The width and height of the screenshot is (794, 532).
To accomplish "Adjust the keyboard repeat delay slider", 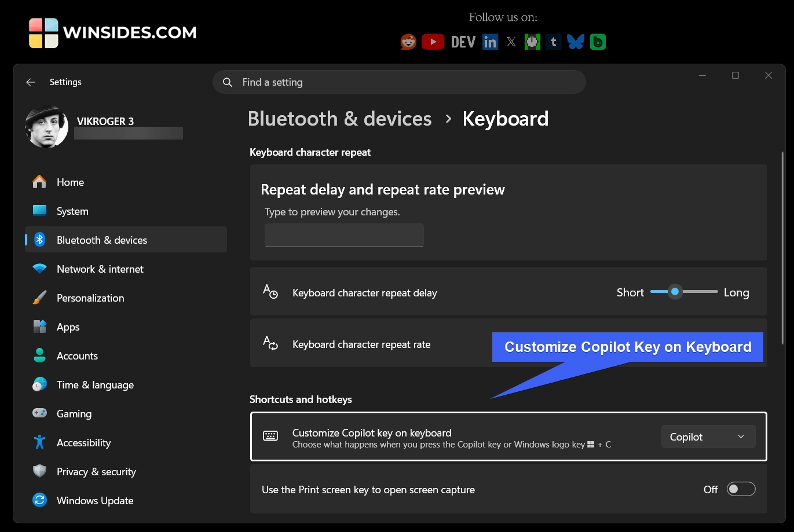I will pyautogui.click(x=674, y=292).
